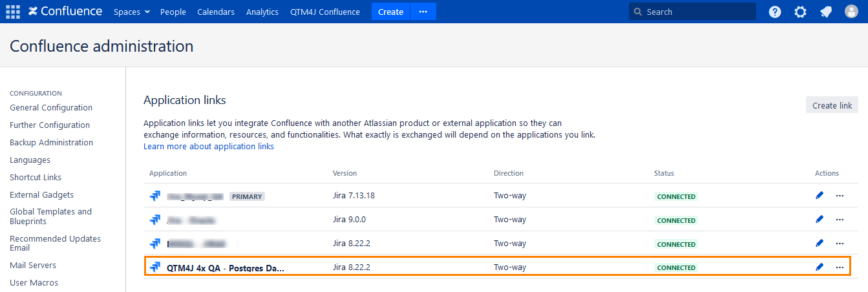Click the Jira 9.0.0 version cell

tap(349, 220)
